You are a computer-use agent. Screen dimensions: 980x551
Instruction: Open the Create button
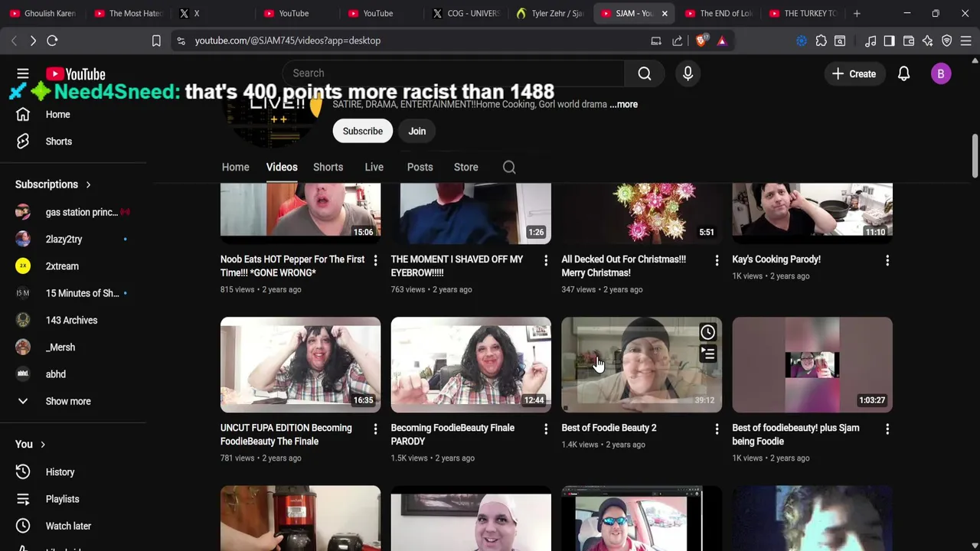(x=854, y=74)
